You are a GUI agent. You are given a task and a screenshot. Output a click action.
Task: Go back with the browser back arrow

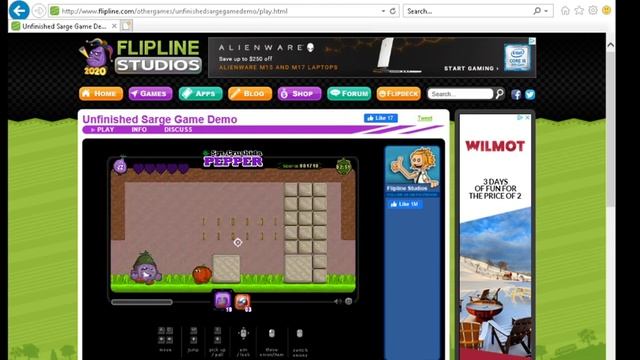pos(19,11)
